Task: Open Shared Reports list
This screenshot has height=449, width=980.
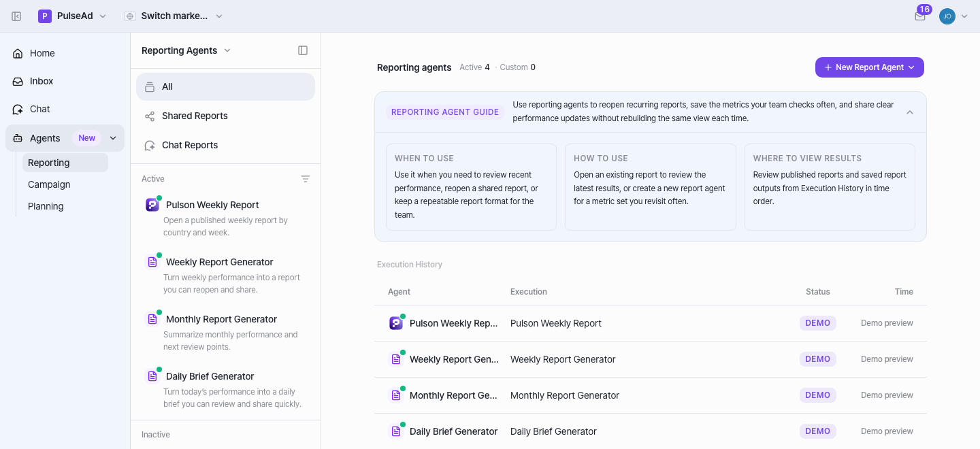Action: 225,116
